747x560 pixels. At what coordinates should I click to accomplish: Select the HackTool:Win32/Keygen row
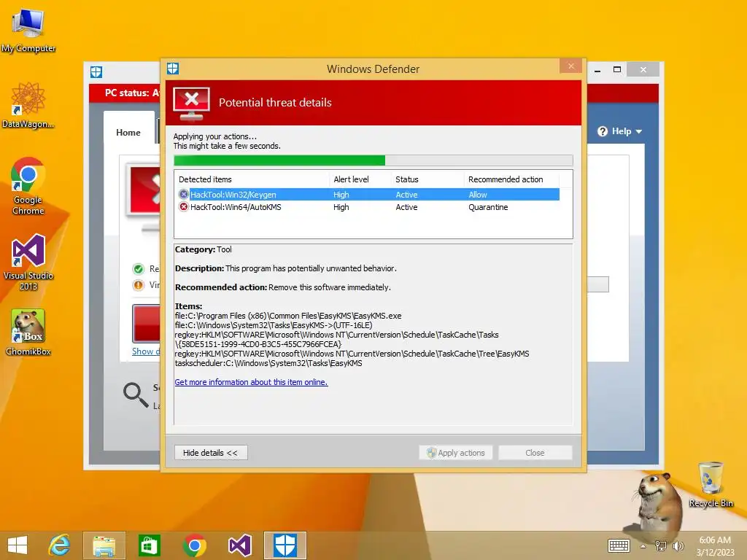coord(367,194)
